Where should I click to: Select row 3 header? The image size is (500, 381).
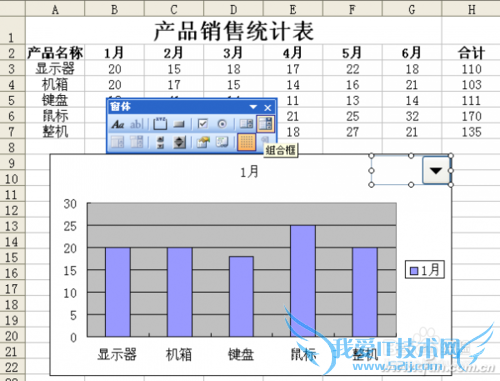point(12,69)
